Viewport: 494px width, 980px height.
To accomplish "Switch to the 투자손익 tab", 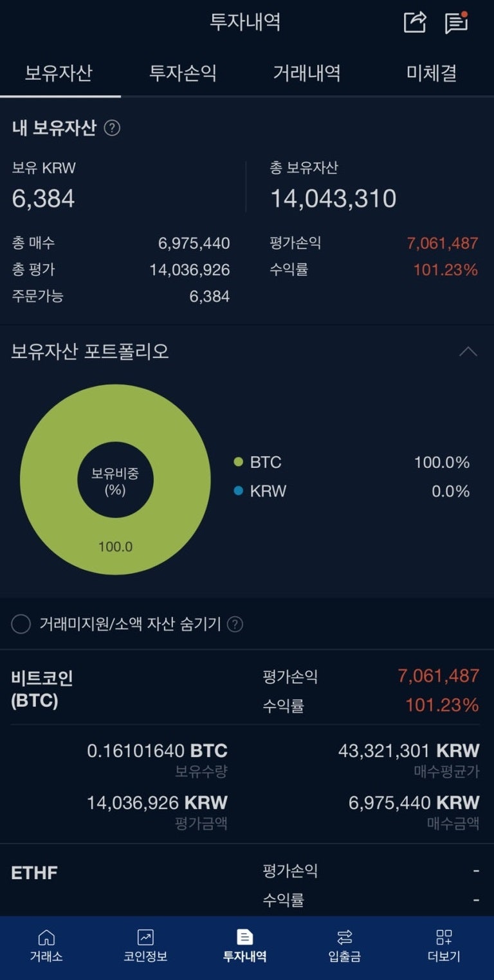I will coord(181,73).
